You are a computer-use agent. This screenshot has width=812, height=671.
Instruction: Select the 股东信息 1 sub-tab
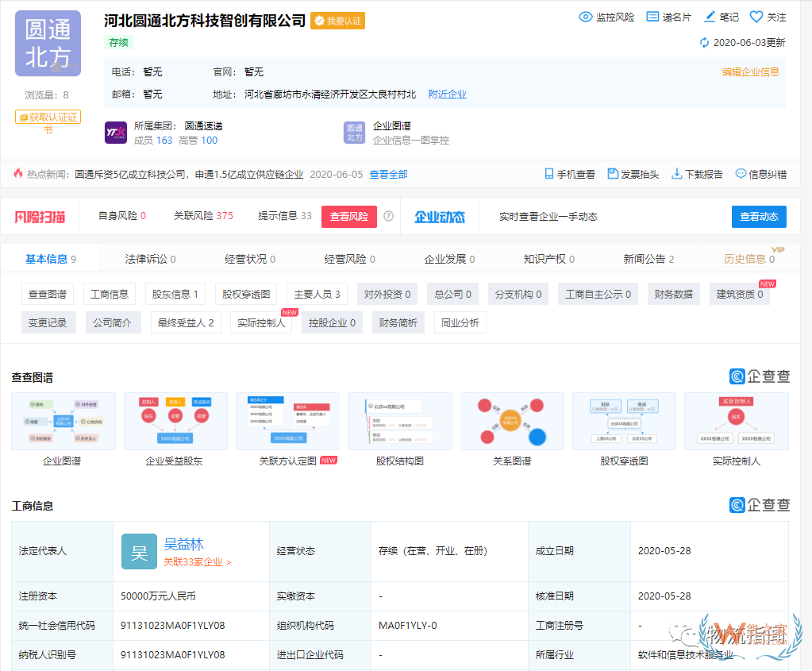point(175,295)
